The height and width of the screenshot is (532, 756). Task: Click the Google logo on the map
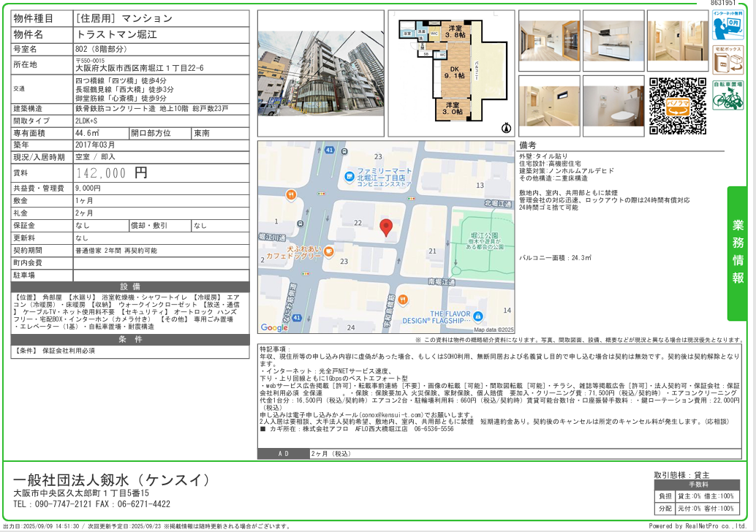(x=275, y=327)
